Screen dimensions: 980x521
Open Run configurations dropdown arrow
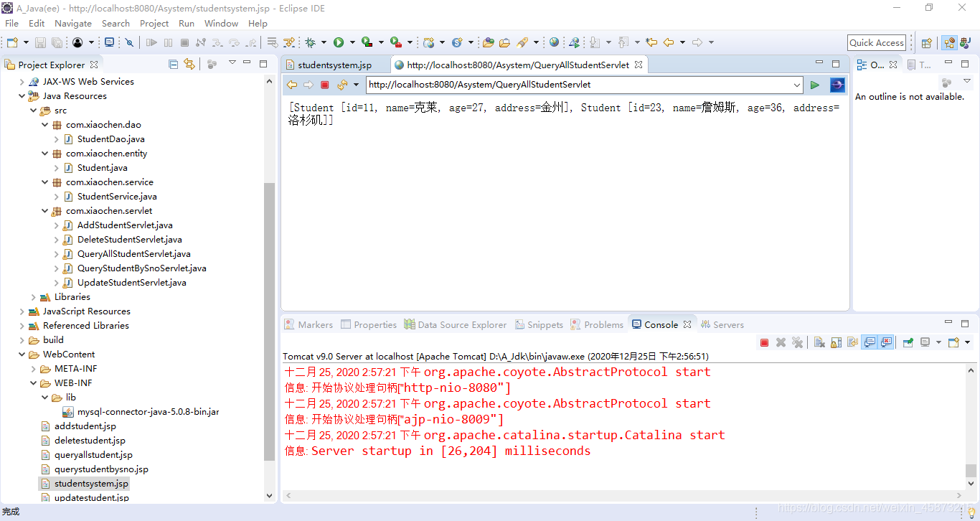352,42
